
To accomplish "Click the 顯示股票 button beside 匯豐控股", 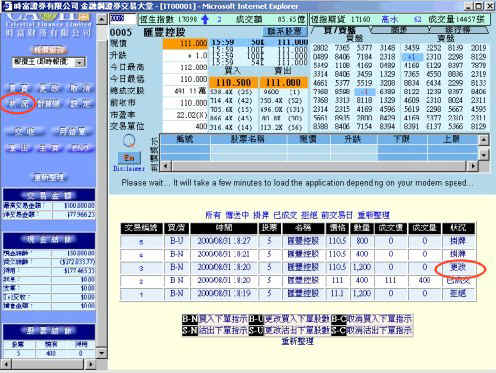I will coord(284,32).
